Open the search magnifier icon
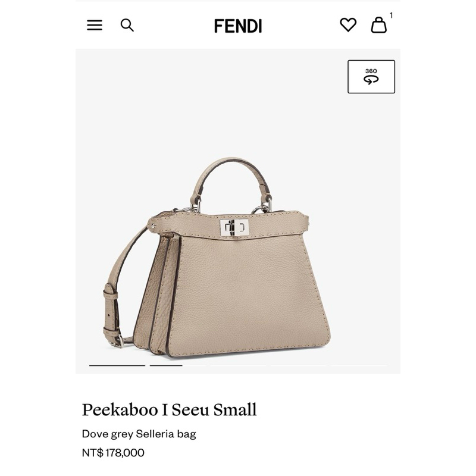476x476 pixels. [127, 25]
